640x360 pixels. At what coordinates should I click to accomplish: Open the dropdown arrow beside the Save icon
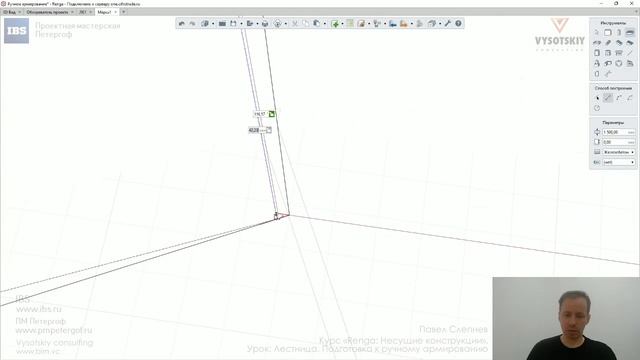[242, 24]
